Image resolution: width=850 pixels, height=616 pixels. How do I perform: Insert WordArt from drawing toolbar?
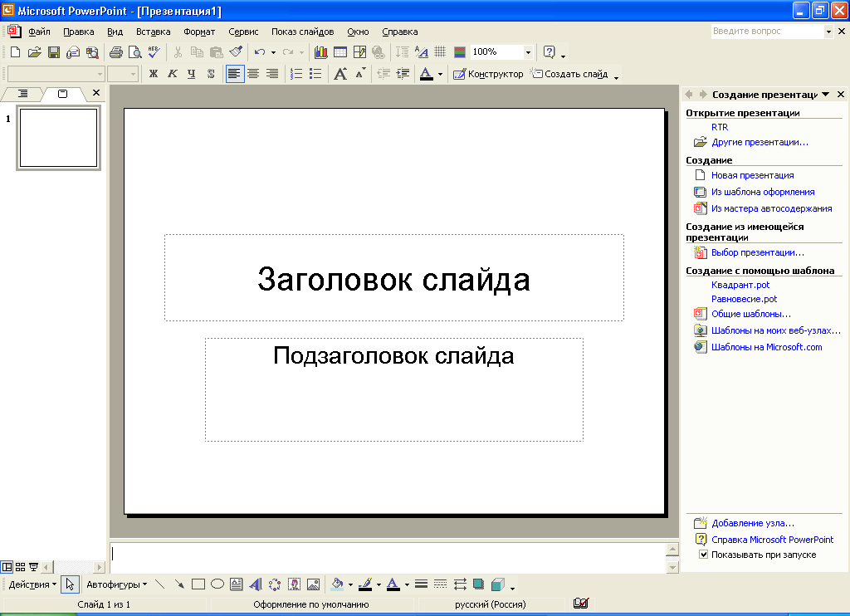pos(256,584)
